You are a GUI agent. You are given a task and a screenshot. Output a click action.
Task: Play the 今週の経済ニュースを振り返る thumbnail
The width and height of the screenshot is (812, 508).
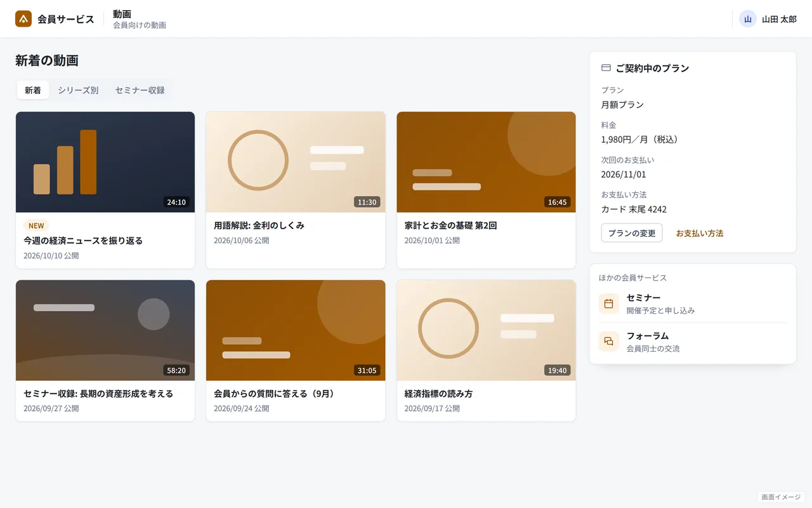pyautogui.click(x=105, y=162)
